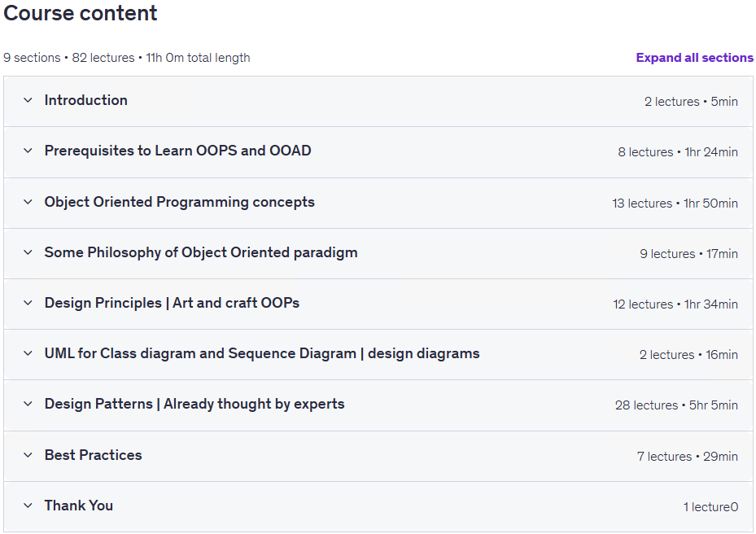This screenshot has width=756, height=534.
Task: Open UML for Class diagram and Sequence Diagram title
Action: click(x=262, y=353)
